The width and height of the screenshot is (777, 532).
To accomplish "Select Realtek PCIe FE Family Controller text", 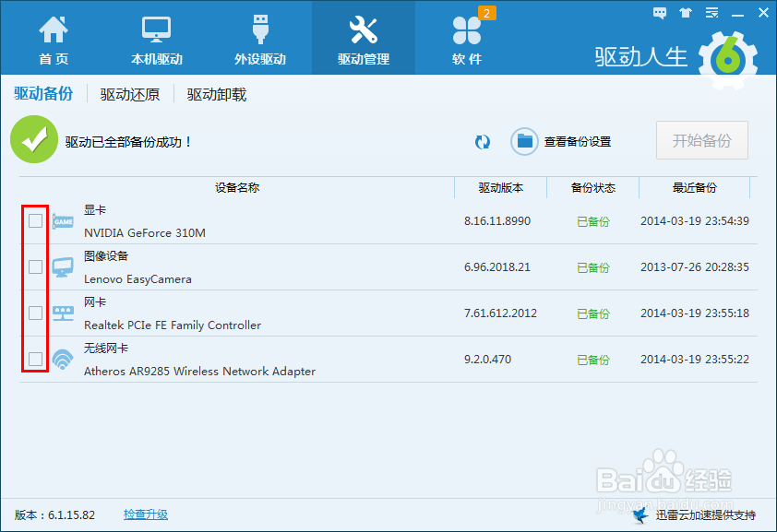I will tap(173, 325).
